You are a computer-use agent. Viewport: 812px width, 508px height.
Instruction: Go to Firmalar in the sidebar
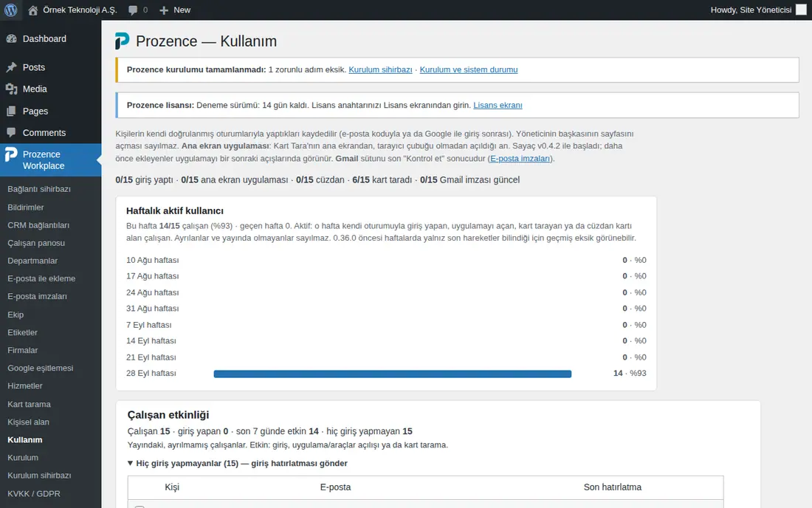[x=23, y=350]
